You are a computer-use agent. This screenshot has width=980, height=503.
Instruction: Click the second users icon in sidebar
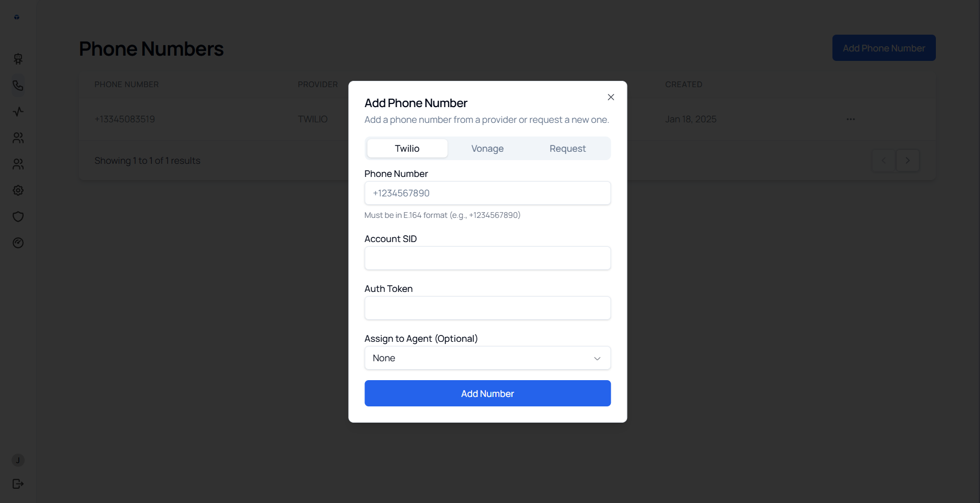coord(18,164)
